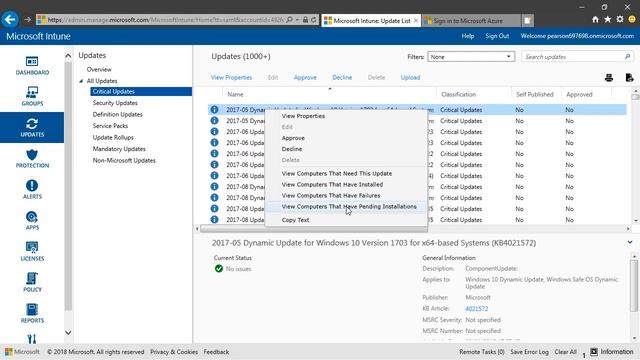Select View Computers That Have Failures
This screenshot has height=360, width=640.
click(331, 196)
